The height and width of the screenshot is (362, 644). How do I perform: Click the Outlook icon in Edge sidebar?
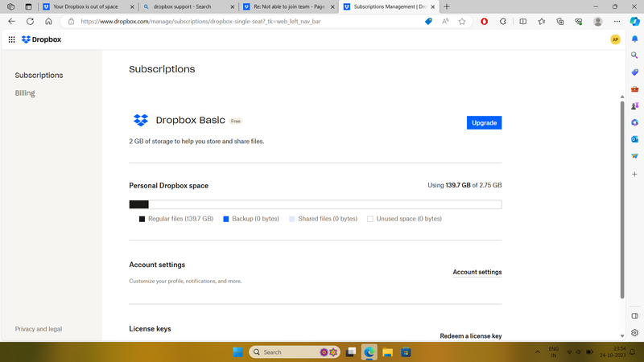tap(634, 139)
